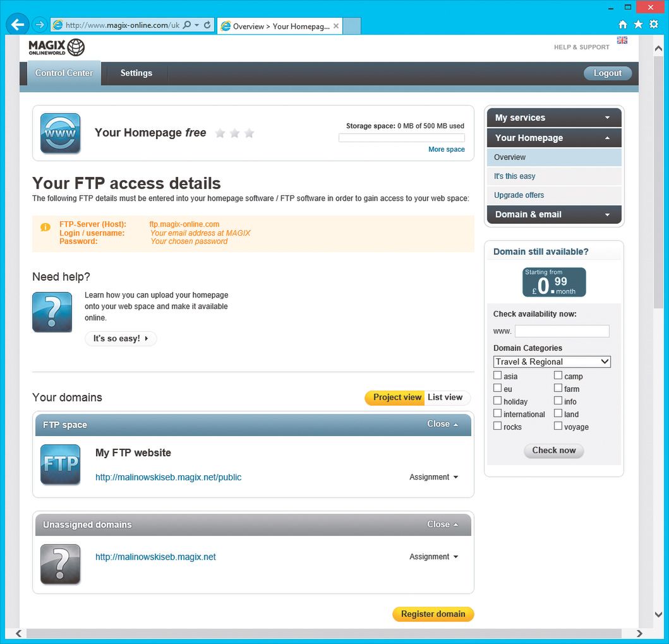Tick the voyage domain checkbox
This screenshot has height=644, width=669.
[558, 426]
